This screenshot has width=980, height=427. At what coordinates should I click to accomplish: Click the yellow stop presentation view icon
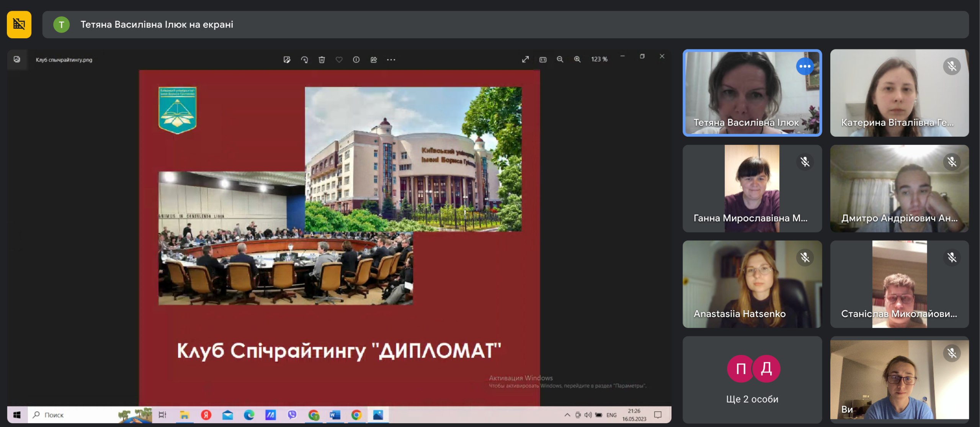[19, 25]
